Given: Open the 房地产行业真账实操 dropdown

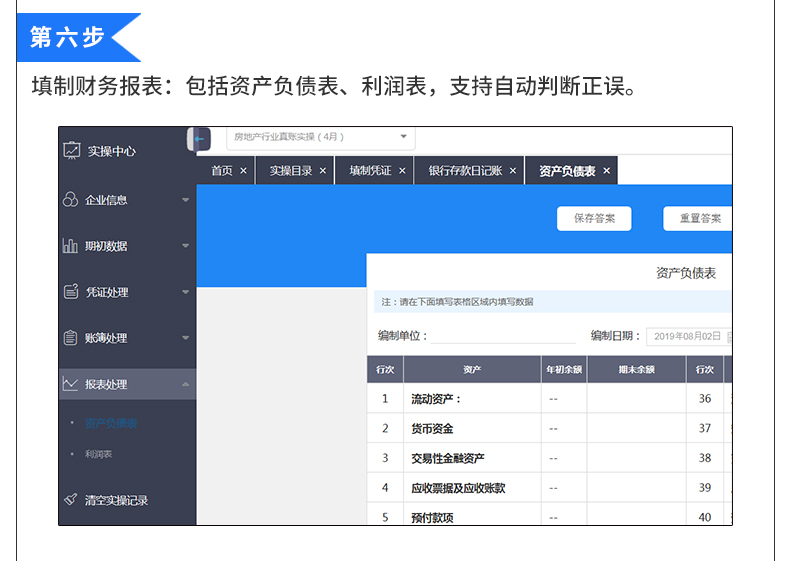Looking at the screenshot, I should [321, 137].
